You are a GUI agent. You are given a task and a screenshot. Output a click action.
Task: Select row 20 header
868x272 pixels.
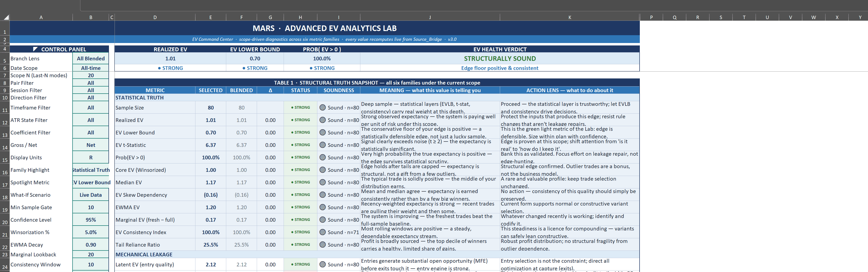tap(5, 220)
